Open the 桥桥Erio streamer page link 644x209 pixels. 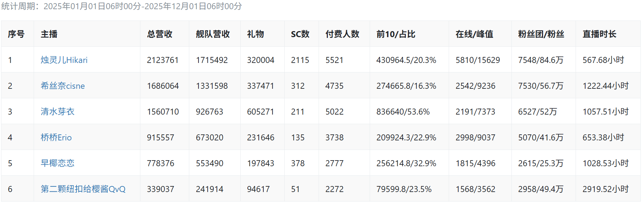tap(56, 138)
